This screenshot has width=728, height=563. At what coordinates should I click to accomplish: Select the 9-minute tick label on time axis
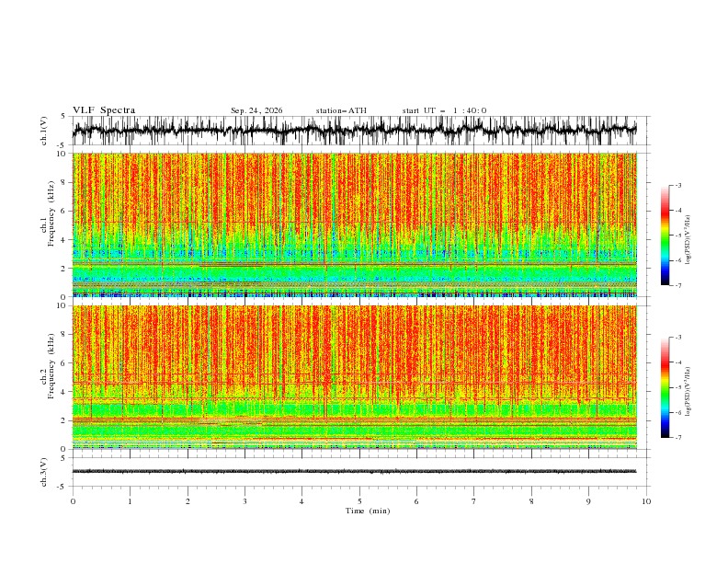coord(588,501)
